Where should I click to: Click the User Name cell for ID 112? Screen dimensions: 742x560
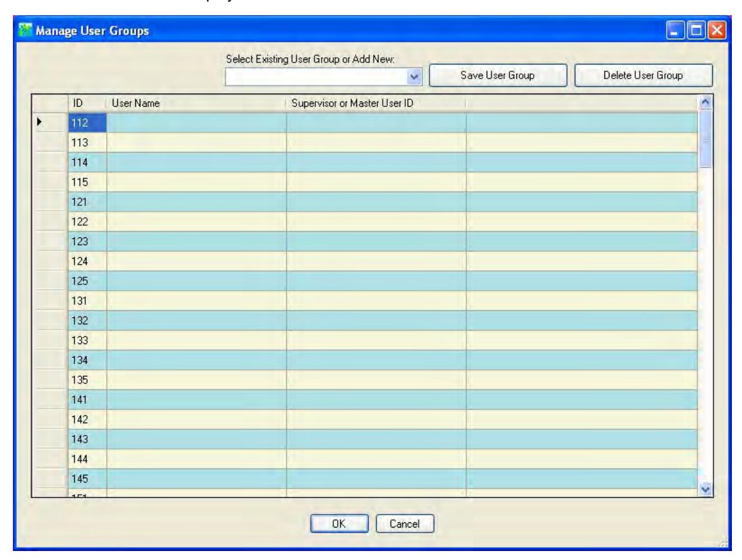(x=196, y=123)
